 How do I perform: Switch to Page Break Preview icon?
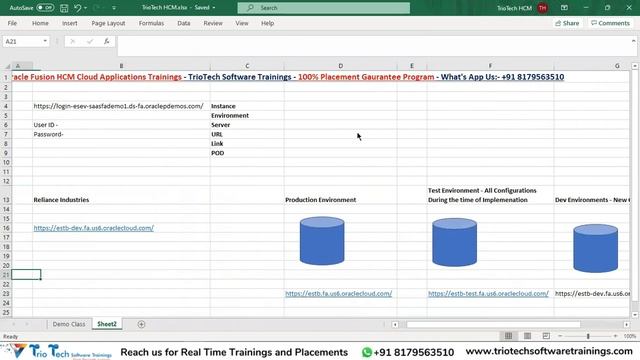546,336
